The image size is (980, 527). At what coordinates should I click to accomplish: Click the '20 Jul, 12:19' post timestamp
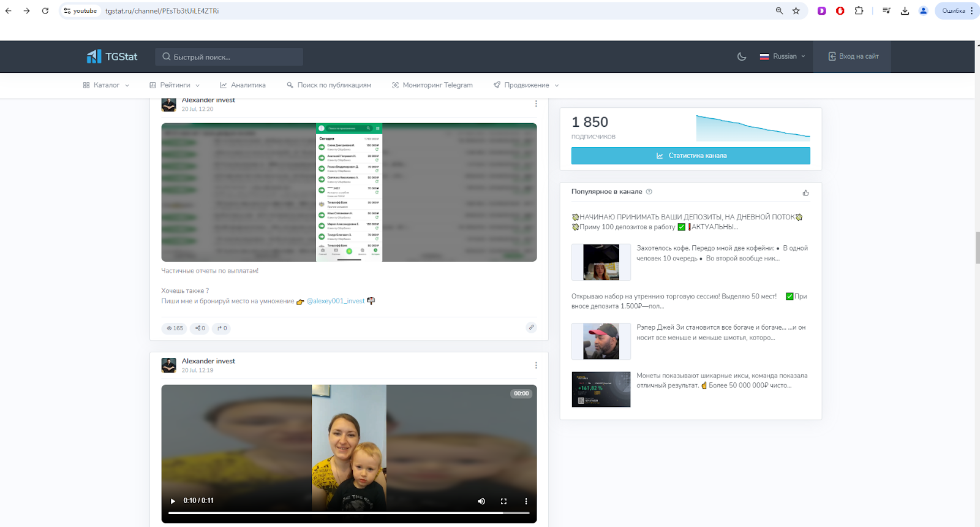pos(197,370)
